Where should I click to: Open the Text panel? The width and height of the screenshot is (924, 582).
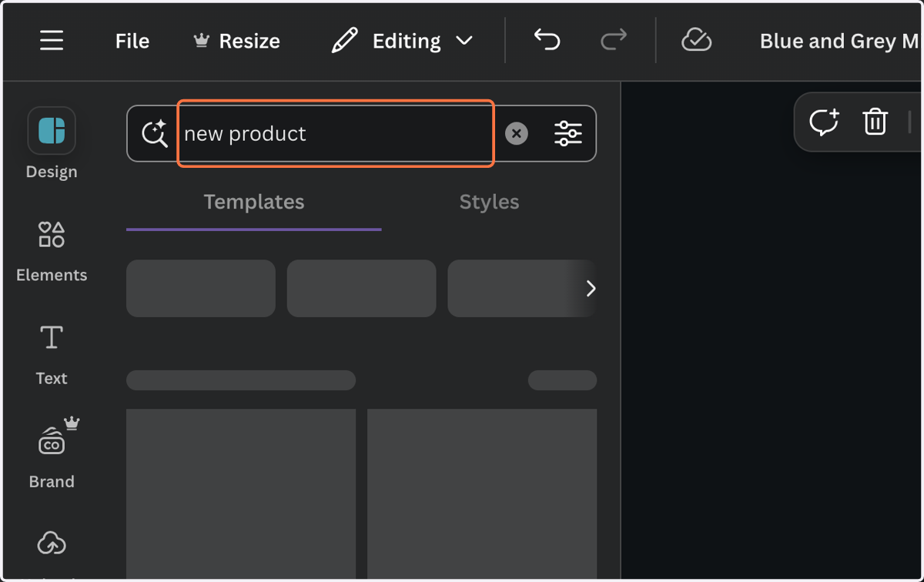52,354
